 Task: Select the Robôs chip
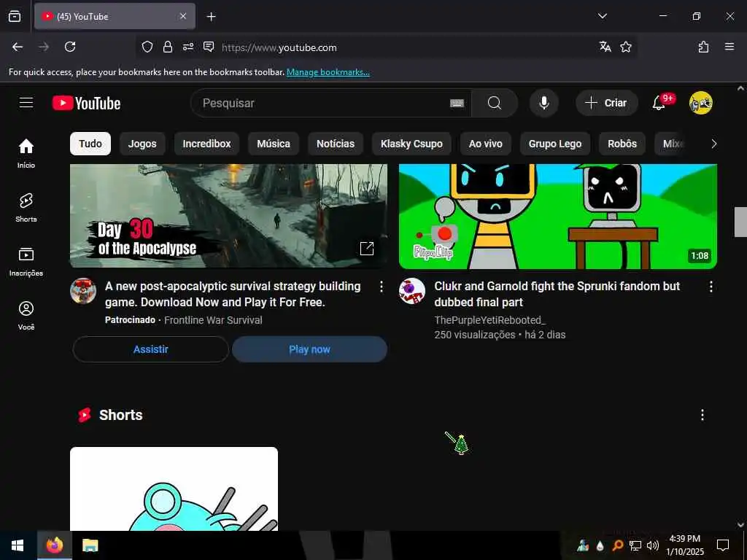pos(622,144)
